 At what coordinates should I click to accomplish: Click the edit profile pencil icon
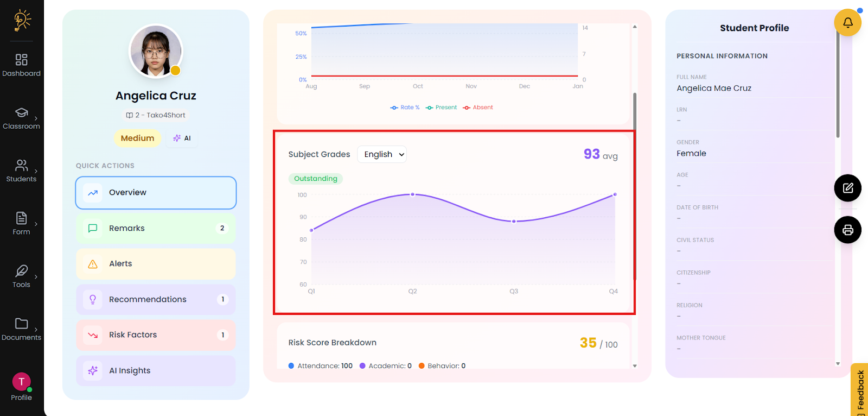click(847, 188)
